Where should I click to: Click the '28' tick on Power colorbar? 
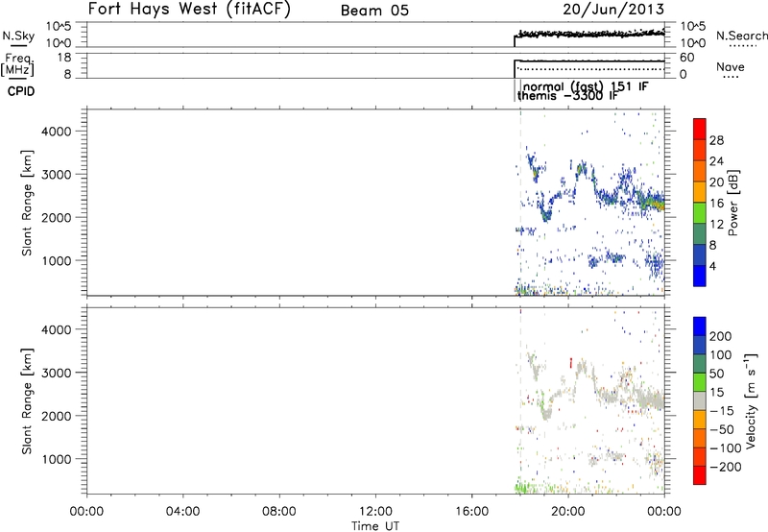716,140
